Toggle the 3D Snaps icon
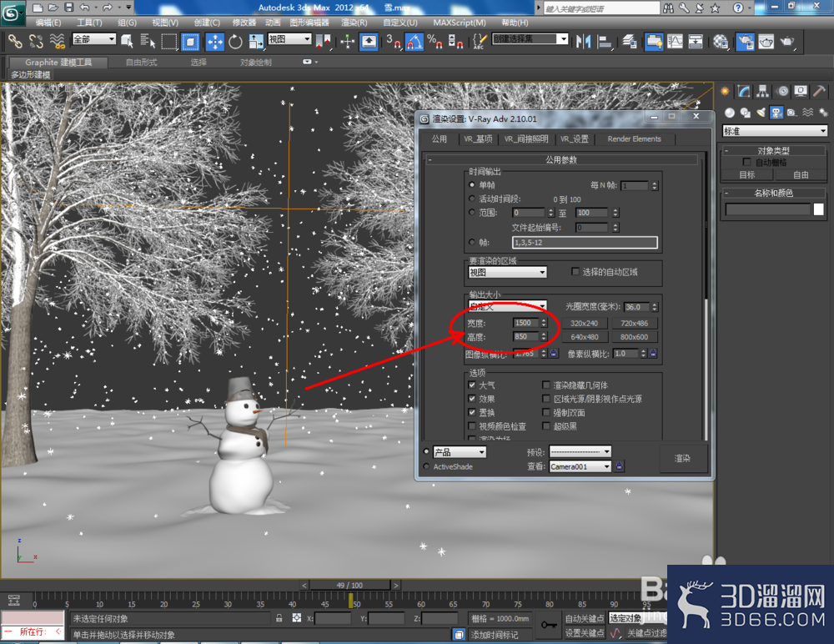The height and width of the screenshot is (644, 834). tap(393, 42)
